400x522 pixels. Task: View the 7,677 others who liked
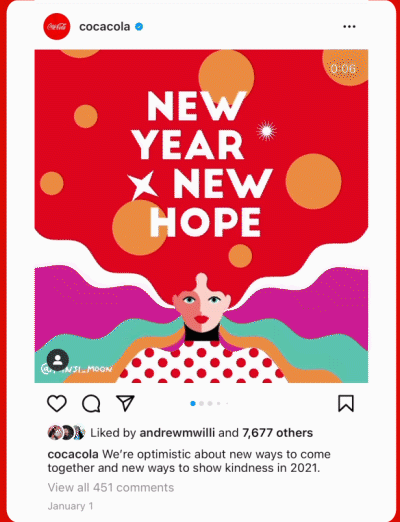(278, 433)
